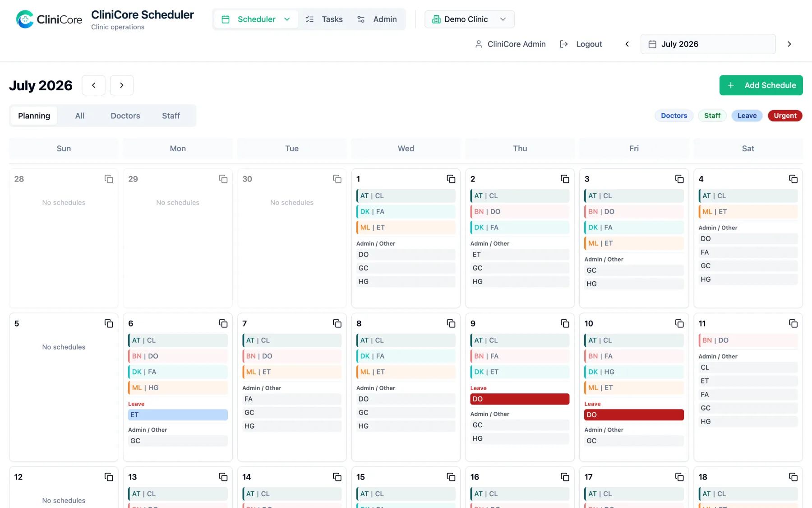Select ML | HG entry on day 6

pyautogui.click(x=178, y=388)
